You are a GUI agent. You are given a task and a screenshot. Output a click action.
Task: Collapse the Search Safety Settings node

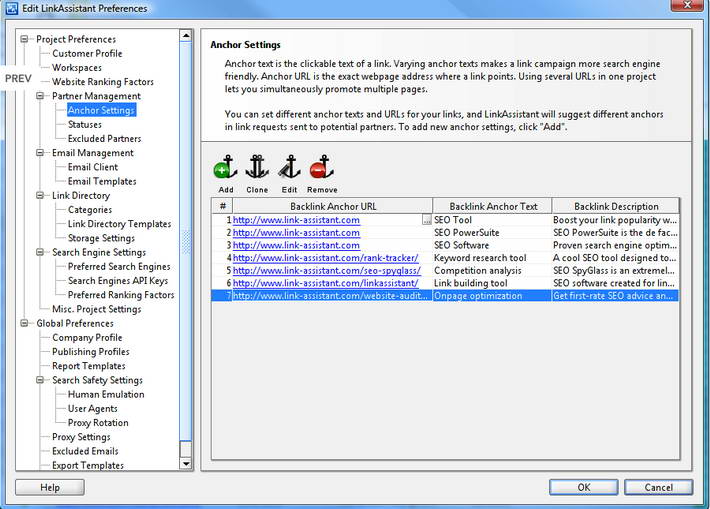(x=42, y=381)
